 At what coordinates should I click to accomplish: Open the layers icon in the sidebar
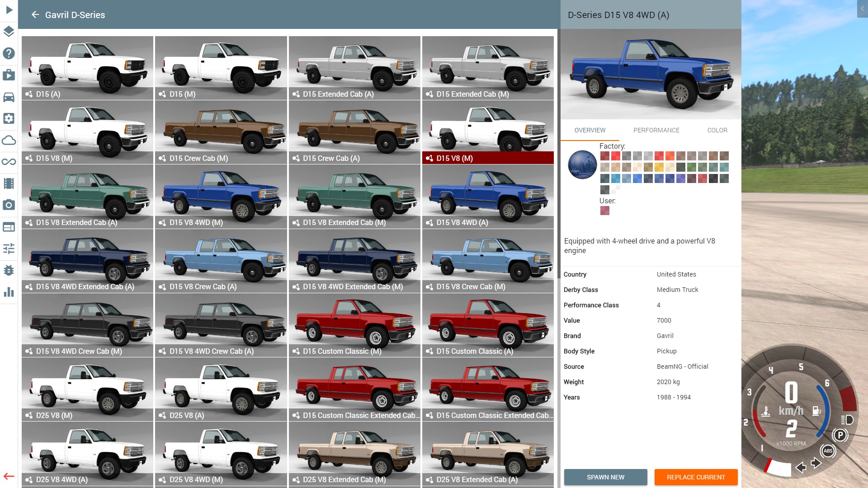(9, 32)
